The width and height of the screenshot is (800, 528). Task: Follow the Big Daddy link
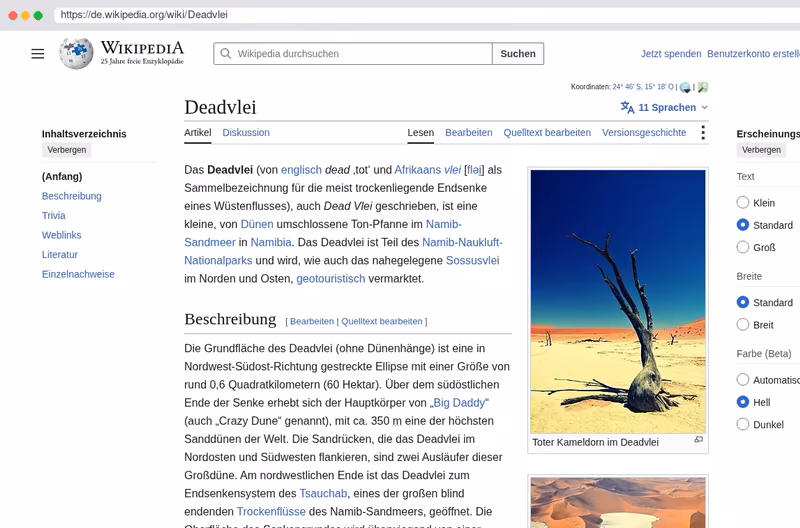459,403
